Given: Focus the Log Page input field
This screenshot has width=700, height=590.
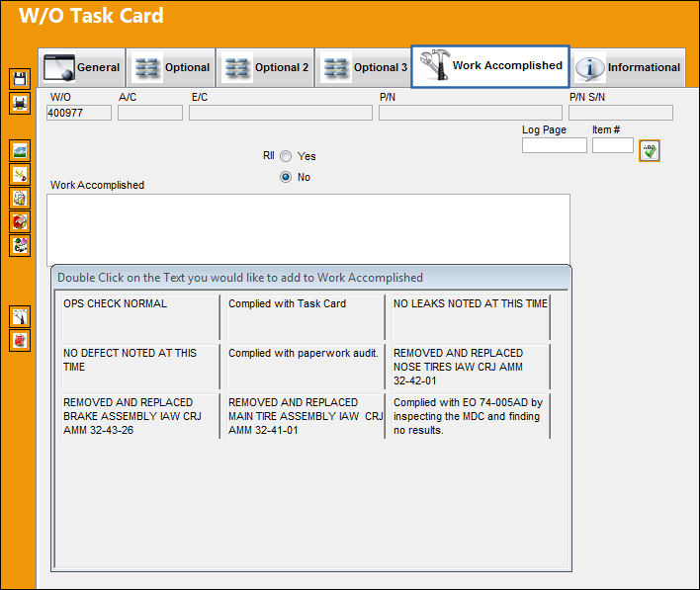Looking at the screenshot, I should point(555,145).
